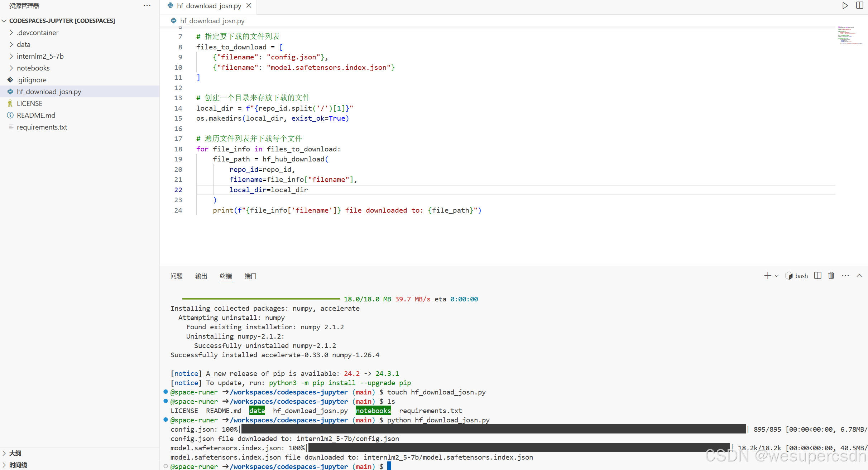Open launch profile dropdown next to plus
This screenshot has height=470, width=868.
pos(777,276)
